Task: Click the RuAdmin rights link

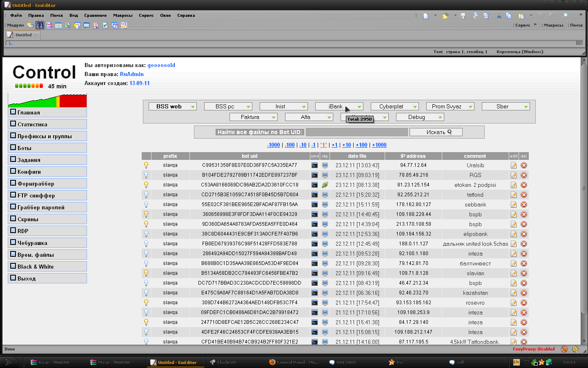Action: pyautogui.click(x=132, y=74)
